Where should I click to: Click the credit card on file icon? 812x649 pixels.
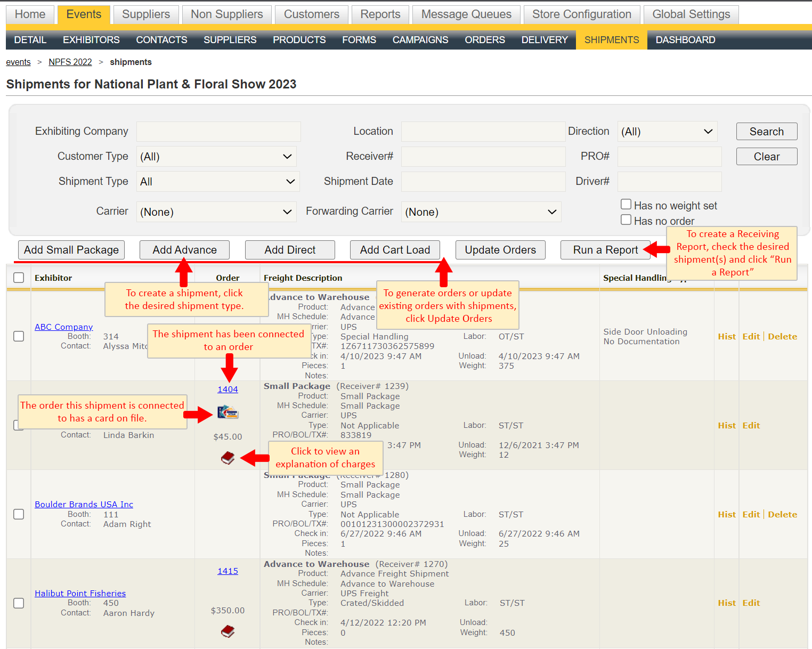[228, 412]
